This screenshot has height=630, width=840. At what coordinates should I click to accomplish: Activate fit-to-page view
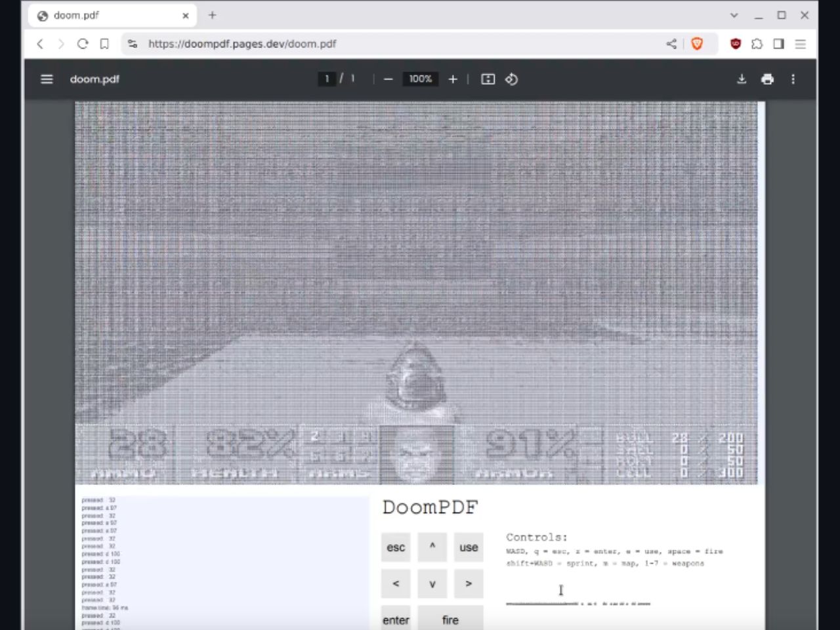click(x=488, y=79)
